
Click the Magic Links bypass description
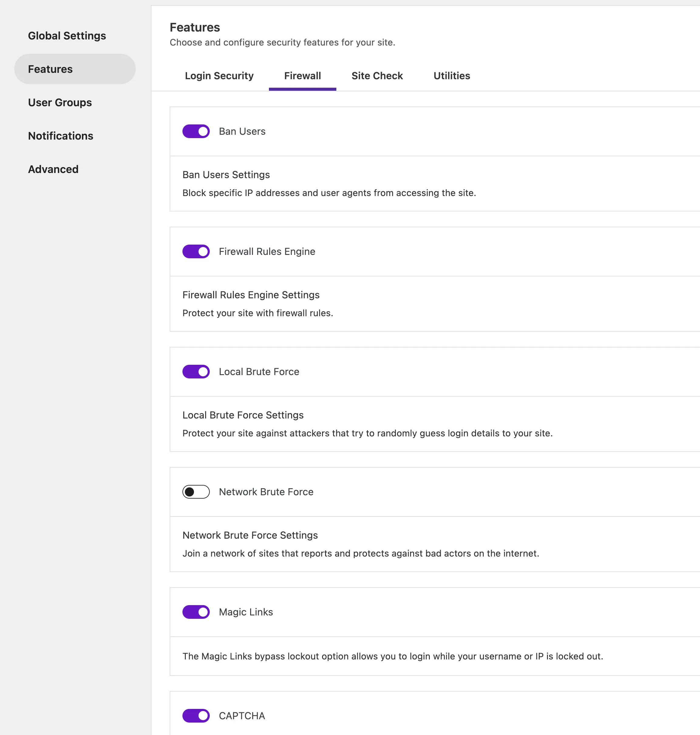coord(392,656)
